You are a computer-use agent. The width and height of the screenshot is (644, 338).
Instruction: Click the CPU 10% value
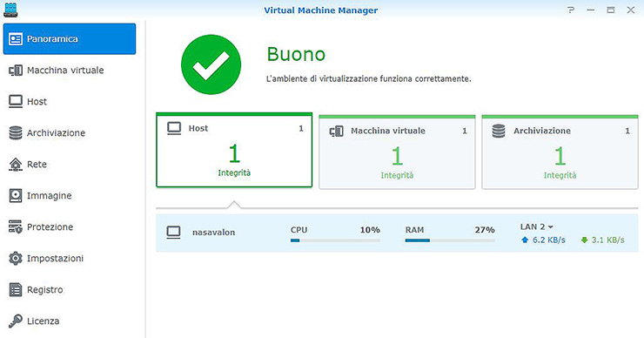tap(370, 230)
